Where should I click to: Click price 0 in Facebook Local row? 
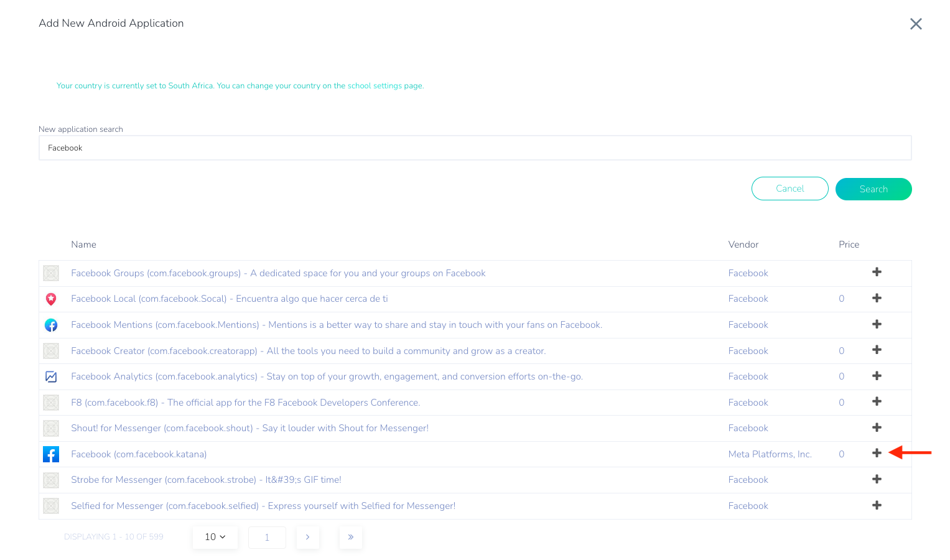pos(842,299)
